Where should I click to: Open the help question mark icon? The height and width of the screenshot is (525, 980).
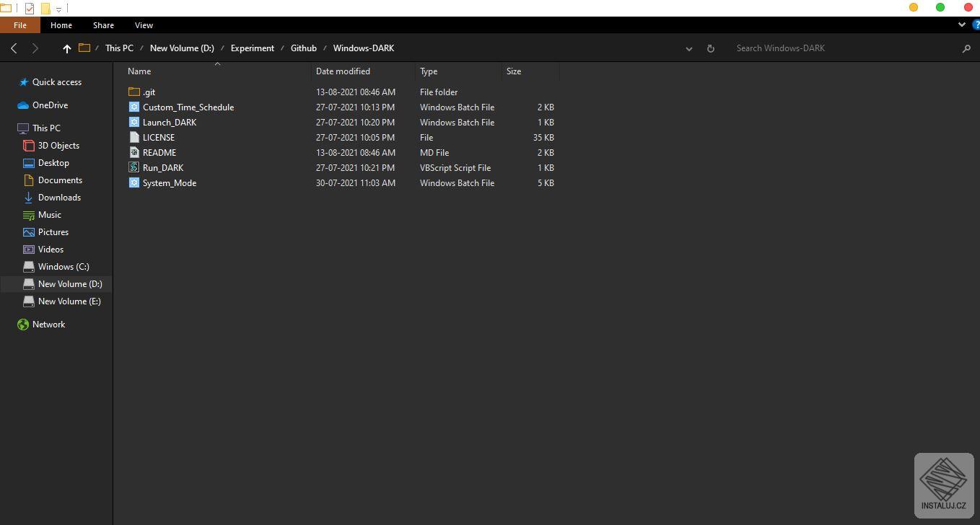point(976,25)
